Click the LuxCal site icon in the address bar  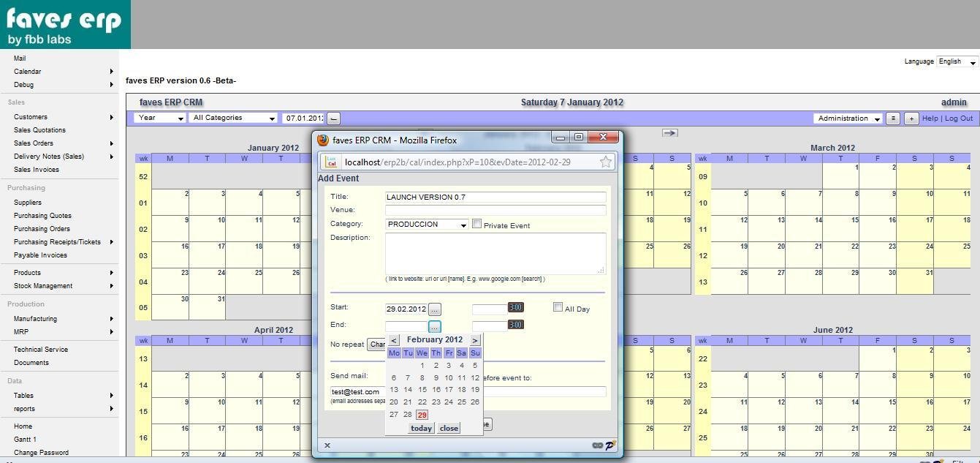coord(330,162)
